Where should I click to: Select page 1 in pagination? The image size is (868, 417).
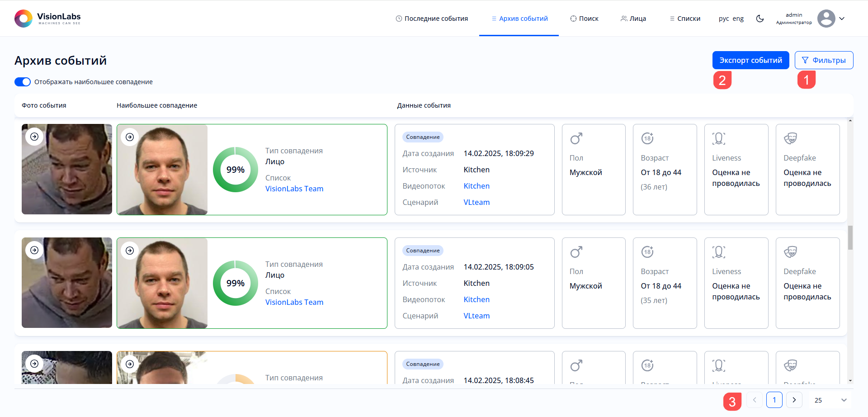(x=774, y=400)
